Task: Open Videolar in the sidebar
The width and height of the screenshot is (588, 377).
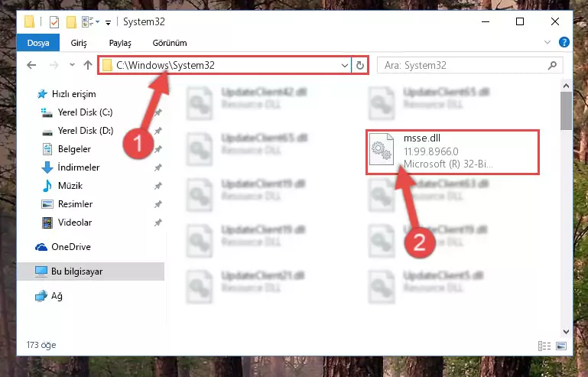Action: point(75,223)
